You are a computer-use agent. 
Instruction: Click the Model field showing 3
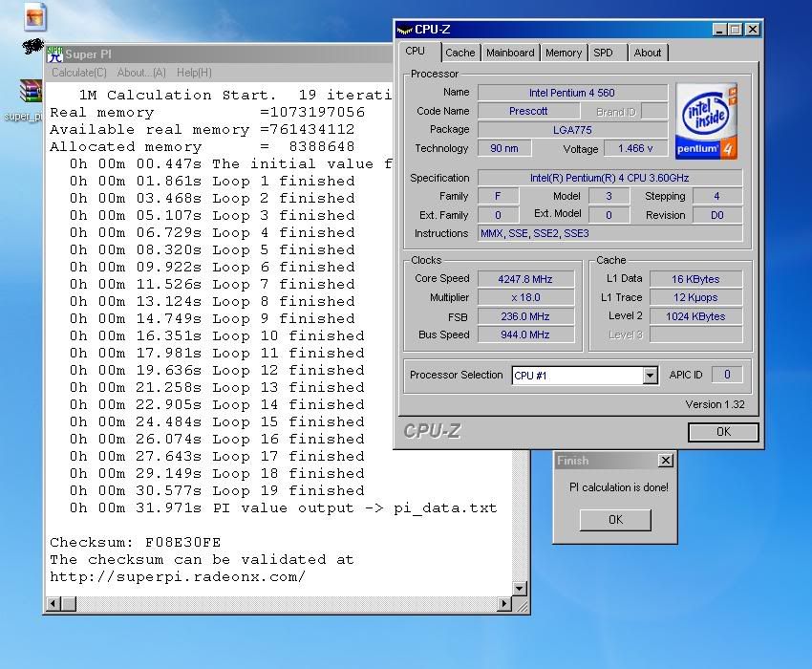(609, 196)
